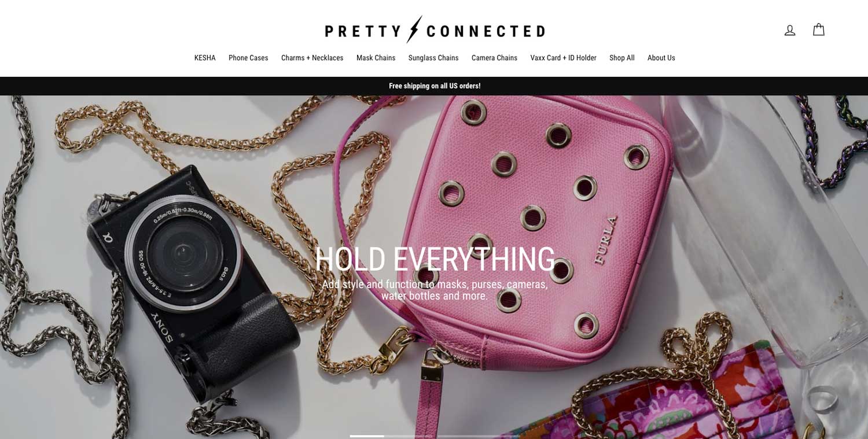Screen dimensions: 868x439
Task: Browse Charms + Necklaces category
Action: 312,58
